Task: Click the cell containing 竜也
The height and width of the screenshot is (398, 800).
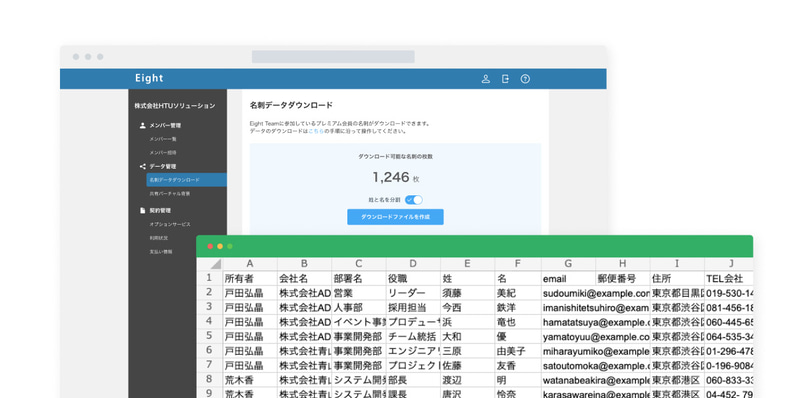Action: (518, 322)
